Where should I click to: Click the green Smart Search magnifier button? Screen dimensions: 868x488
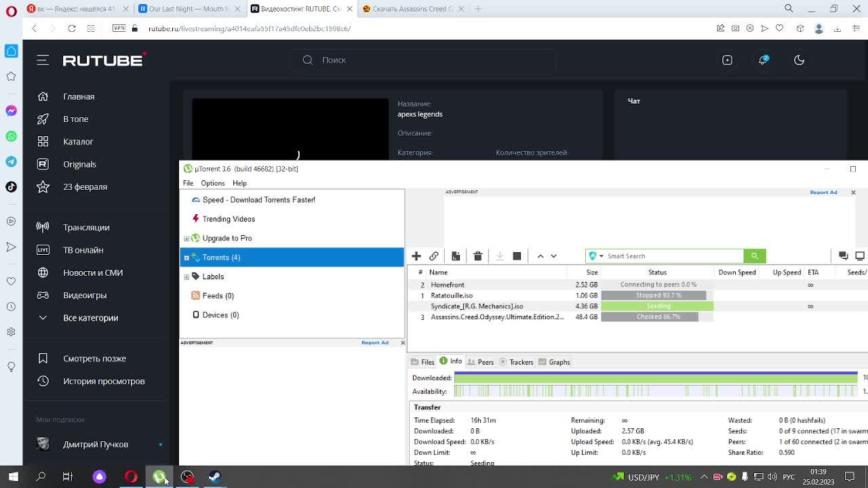(754, 256)
